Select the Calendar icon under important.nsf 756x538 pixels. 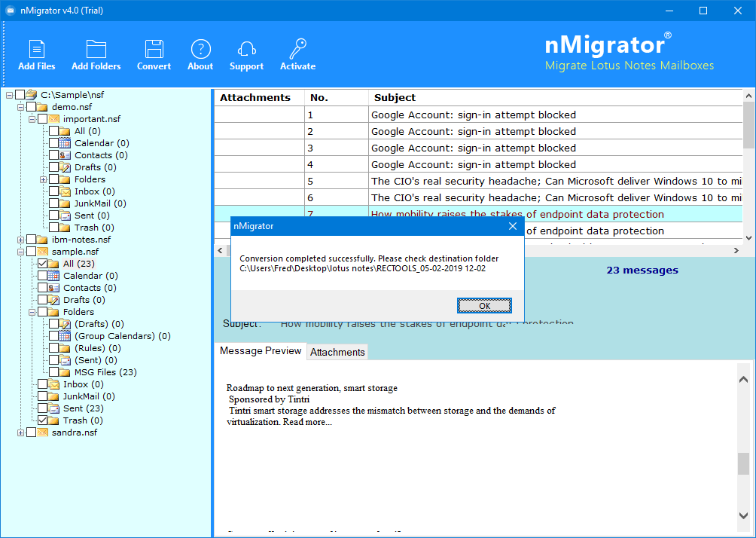pyautogui.click(x=65, y=143)
